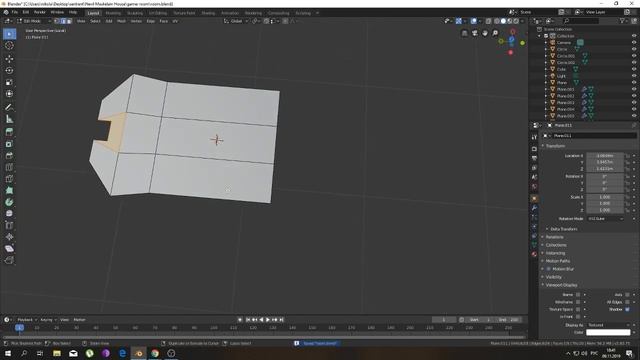Image resolution: width=640 pixels, height=360 pixels.
Task: Click the white Color swatch in Viewport Display
Action: click(x=608, y=332)
